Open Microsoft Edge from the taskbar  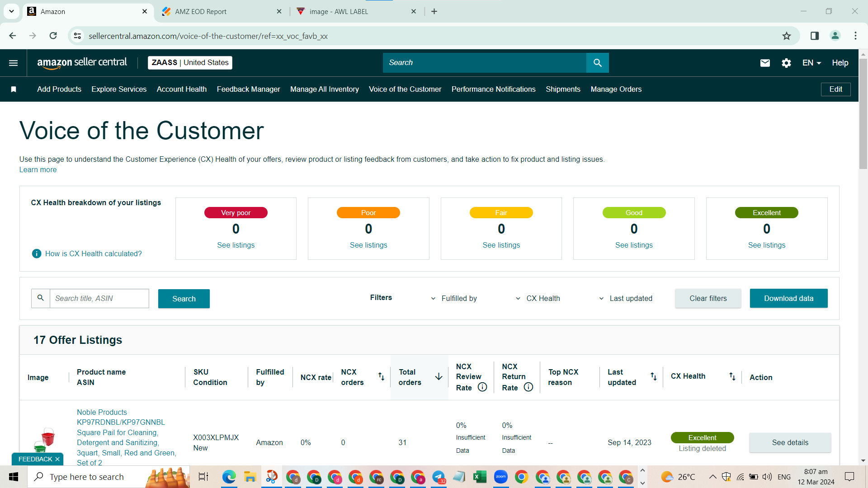pos(229,477)
